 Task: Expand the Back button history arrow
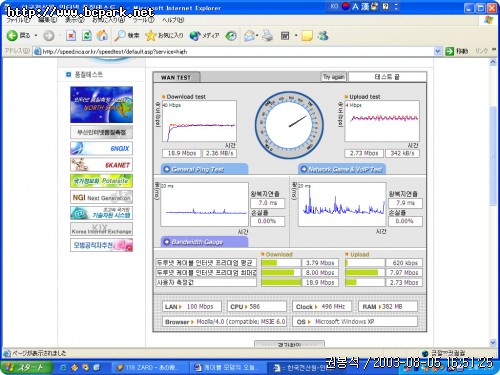(36, 35)
